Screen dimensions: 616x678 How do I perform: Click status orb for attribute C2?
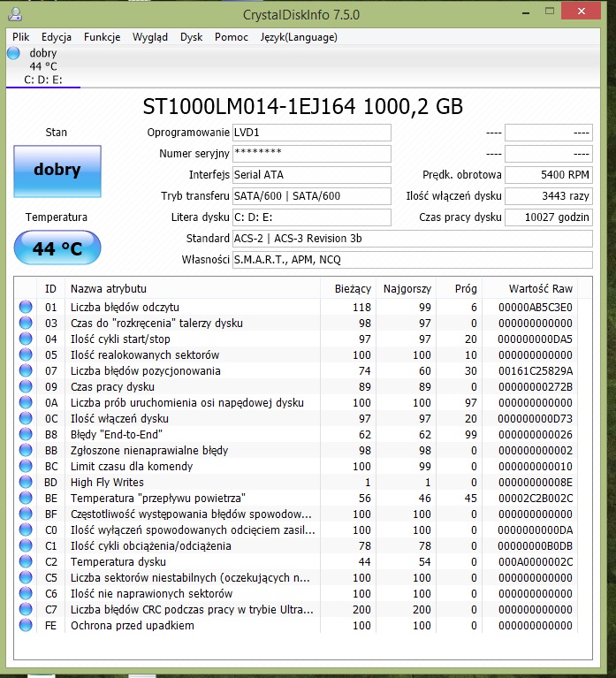coord(26,561)
